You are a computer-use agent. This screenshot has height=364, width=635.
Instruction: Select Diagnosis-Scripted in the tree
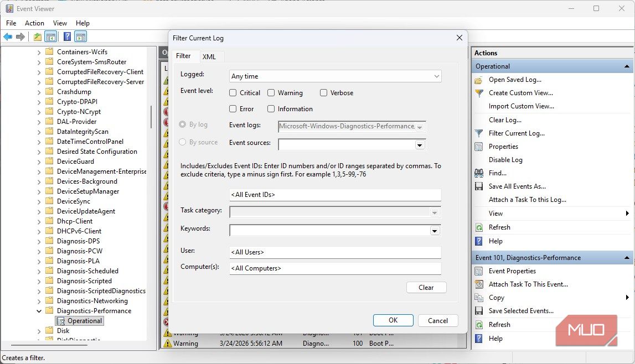click(84, 281)
